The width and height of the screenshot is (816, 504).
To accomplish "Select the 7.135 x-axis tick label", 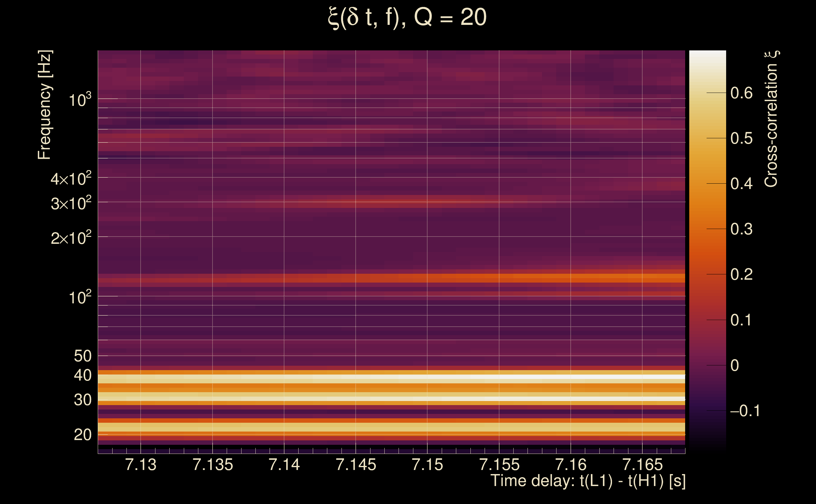I will [213, 465].
